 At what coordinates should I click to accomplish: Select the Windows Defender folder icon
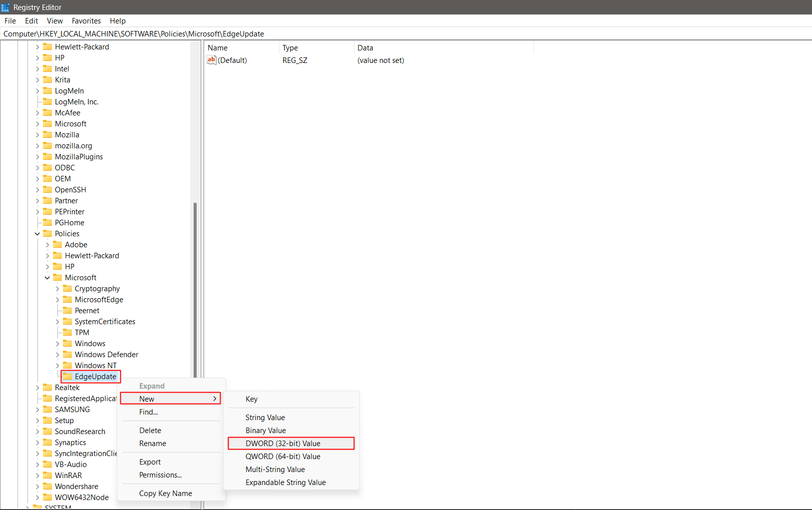tap(68, 354)
